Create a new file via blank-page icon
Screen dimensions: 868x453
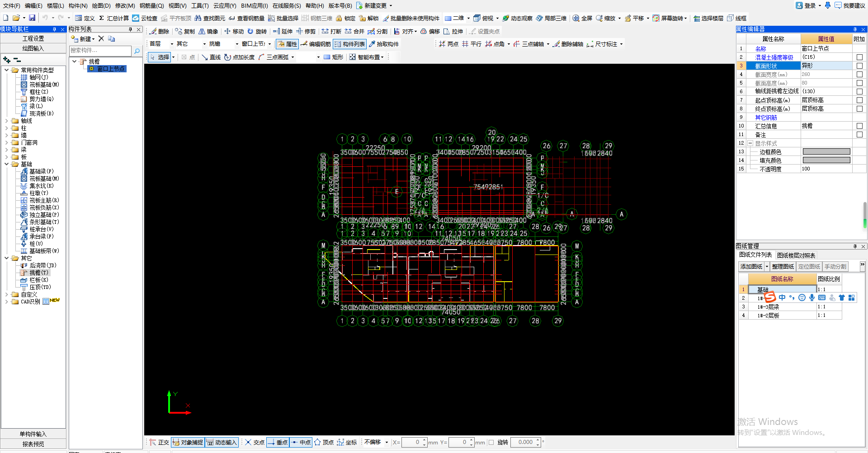point(6,18)
